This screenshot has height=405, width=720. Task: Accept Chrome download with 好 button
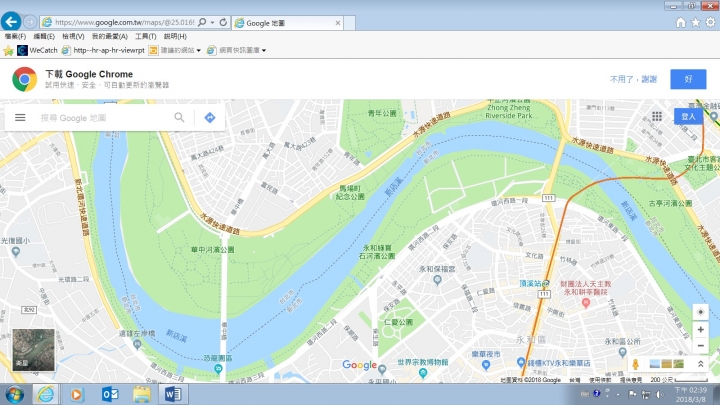click(x=688, y=79)
